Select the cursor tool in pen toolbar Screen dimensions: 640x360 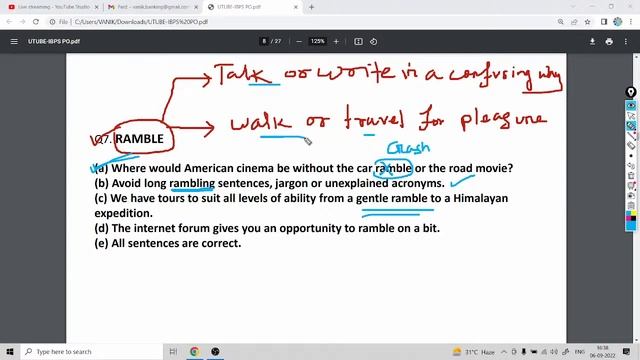tap(631, 116)
